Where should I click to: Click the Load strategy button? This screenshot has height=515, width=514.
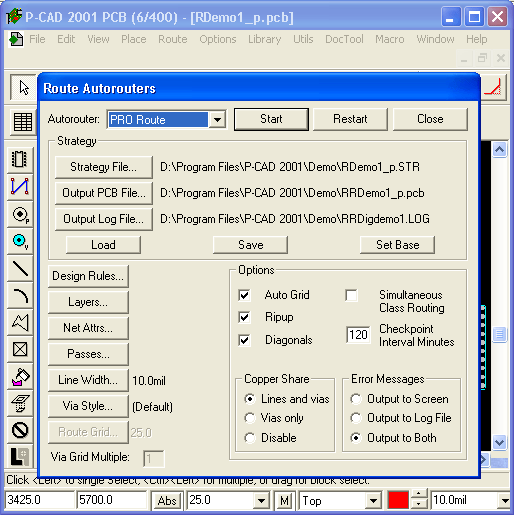point(103,245)
